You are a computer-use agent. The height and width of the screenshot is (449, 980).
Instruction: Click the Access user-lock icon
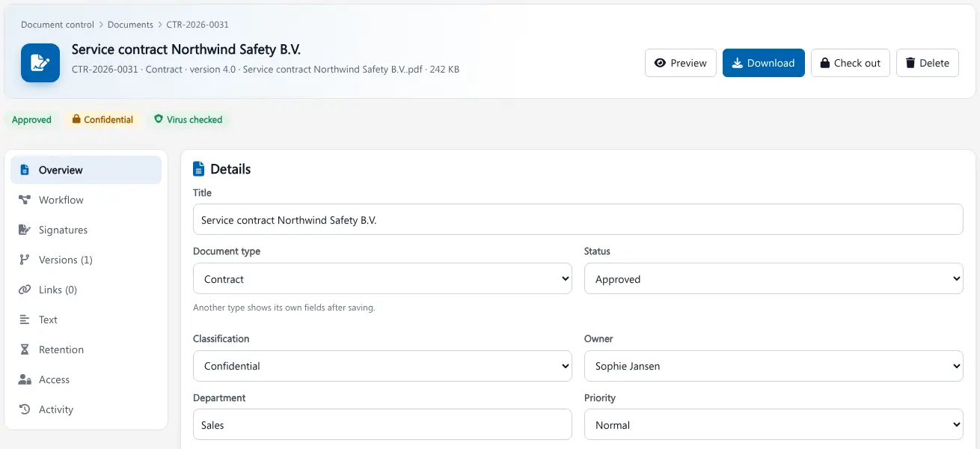tap(25, 379)
